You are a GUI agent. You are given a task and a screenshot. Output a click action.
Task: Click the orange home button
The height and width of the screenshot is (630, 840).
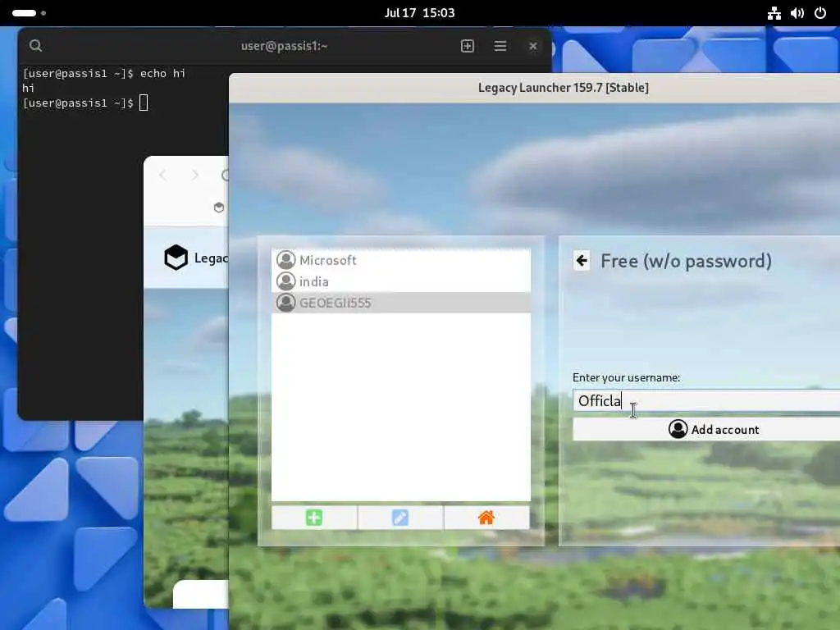[x=486, y=518]
